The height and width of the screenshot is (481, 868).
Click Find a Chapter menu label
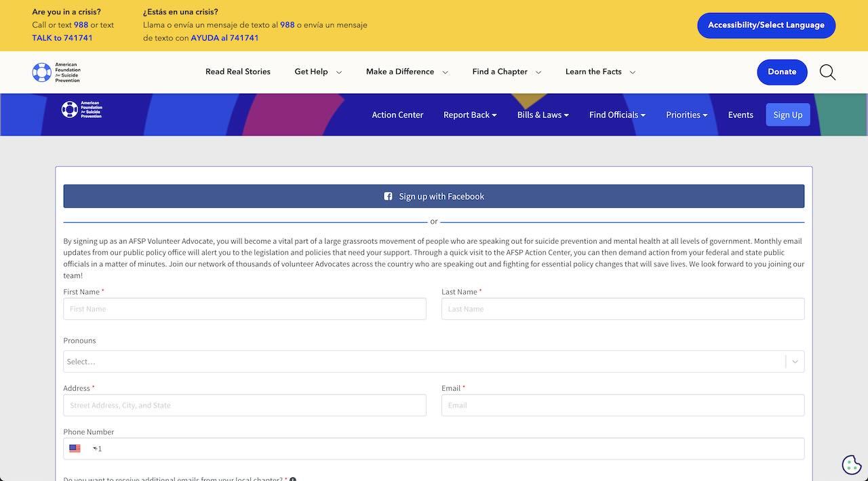[x=500, y=72]
